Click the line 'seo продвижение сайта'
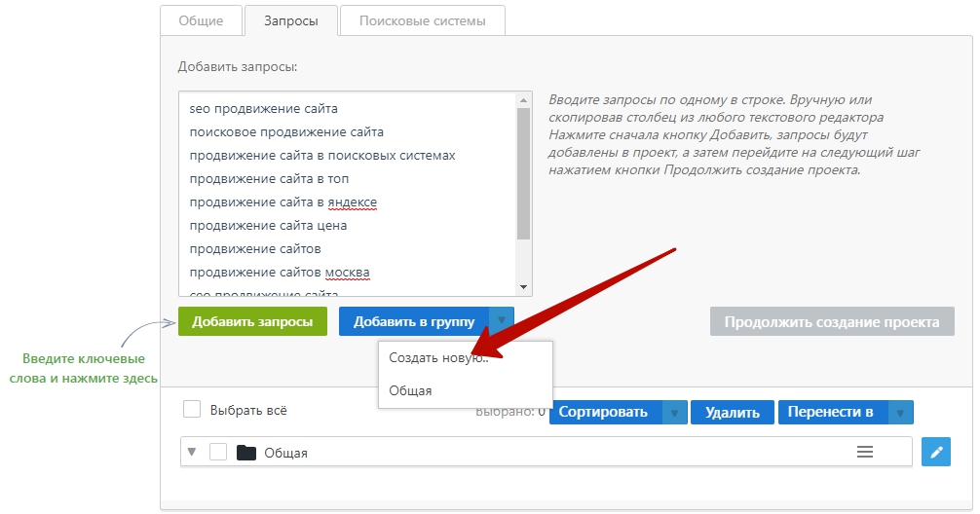Screen dimensions: 980x514 tap(263, 109)
